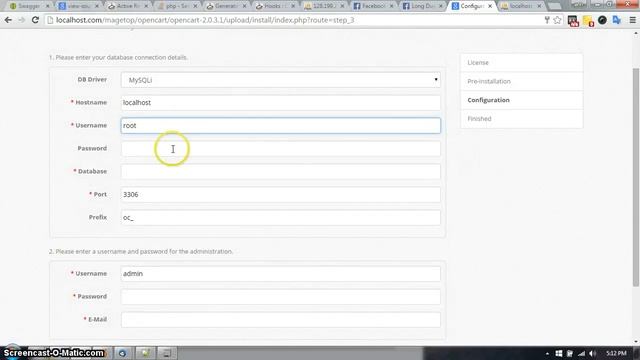Image resolution: width=640 pixels, height=360 pixels.
Task: Open third pinned taskbar application icon
Action: click(166, 353)
